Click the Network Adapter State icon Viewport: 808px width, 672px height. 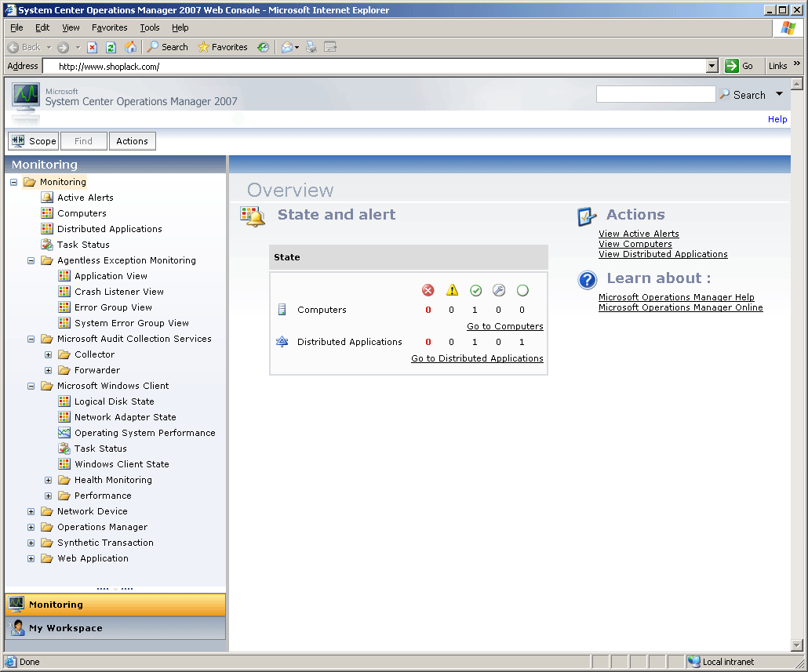(64, 417)
